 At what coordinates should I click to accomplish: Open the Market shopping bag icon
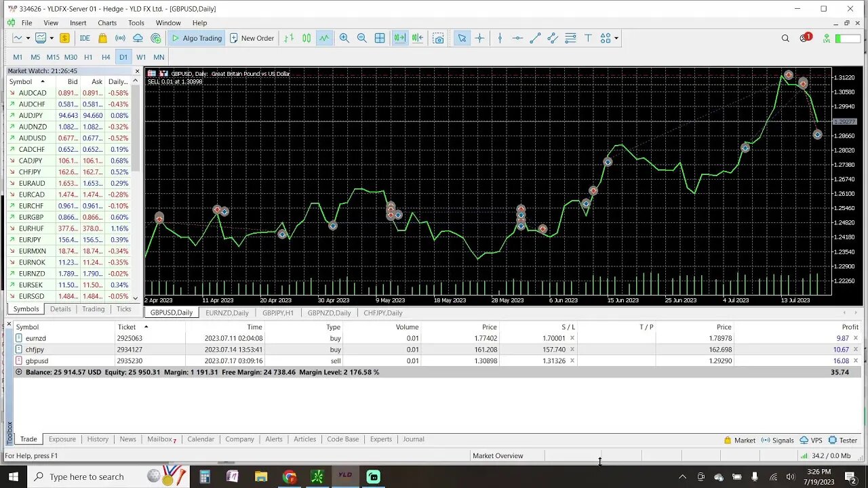(102, 38)
